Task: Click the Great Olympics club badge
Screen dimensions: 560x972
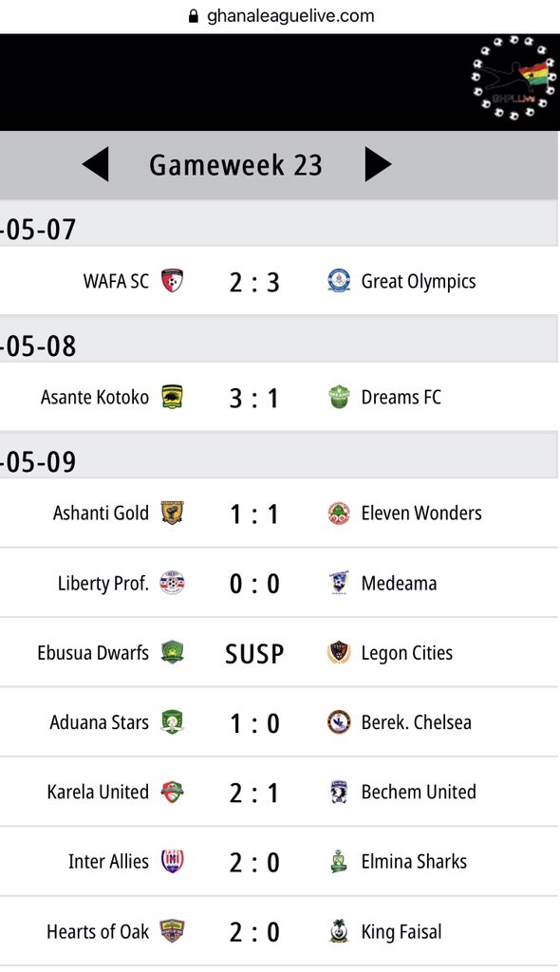Action: click(x=339, y=281)
